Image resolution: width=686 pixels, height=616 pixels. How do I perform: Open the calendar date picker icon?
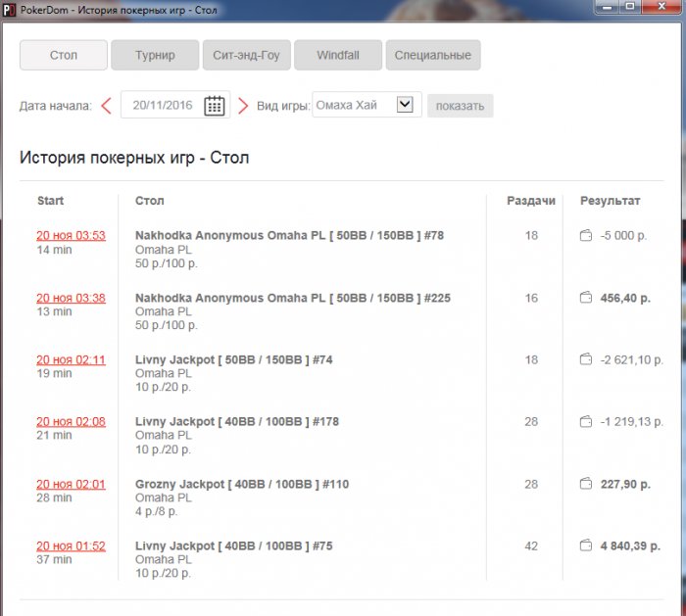coord(215,106)
